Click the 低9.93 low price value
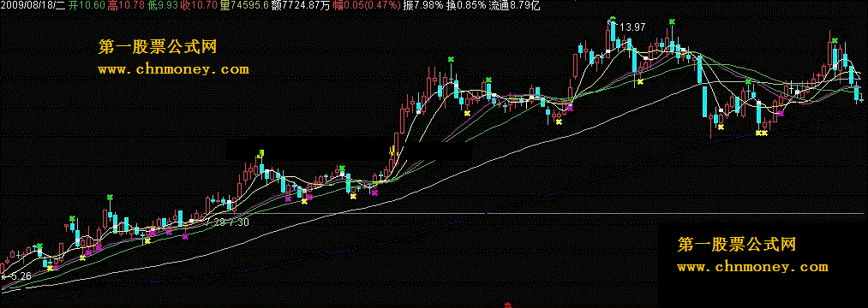 163,5
